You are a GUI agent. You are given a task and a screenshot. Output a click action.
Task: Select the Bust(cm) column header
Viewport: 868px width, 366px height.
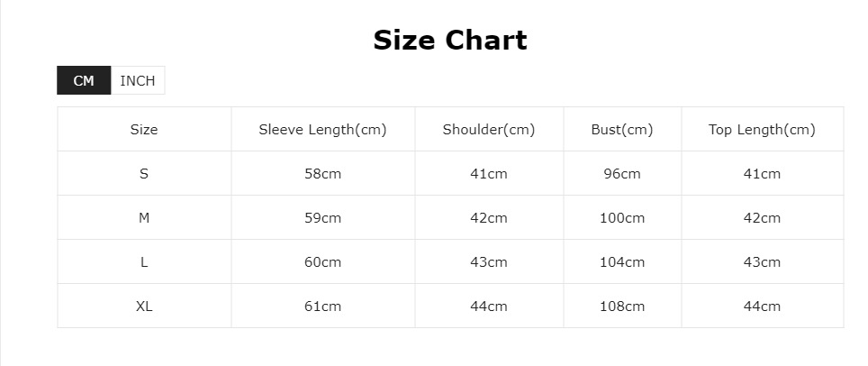622,129
